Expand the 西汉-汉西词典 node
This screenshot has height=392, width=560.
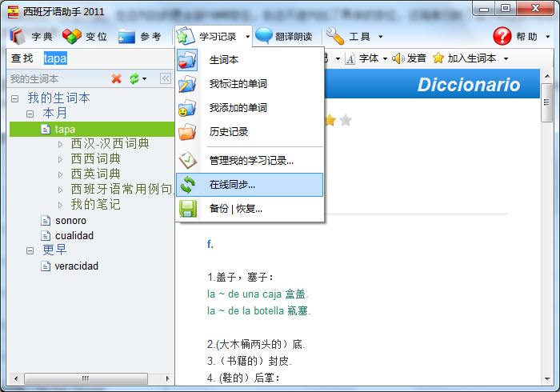(x=60, y=144)
